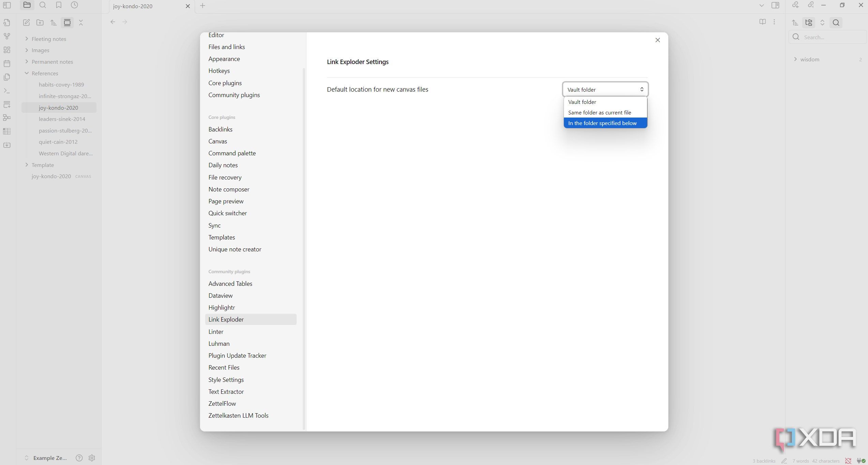The height and width of the screenshot is (465, 868).
Task: Open leaders-sinek-2014 note
Action: (x=62, y=119)
